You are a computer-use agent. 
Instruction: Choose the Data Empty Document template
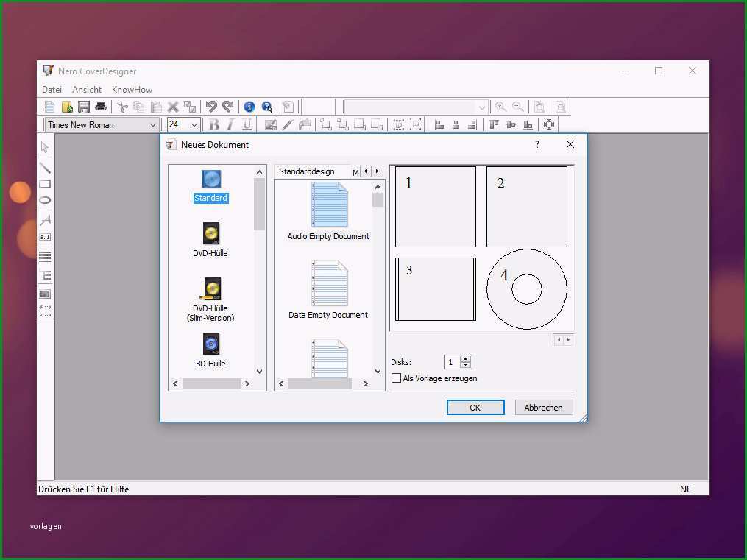(329, 290)
